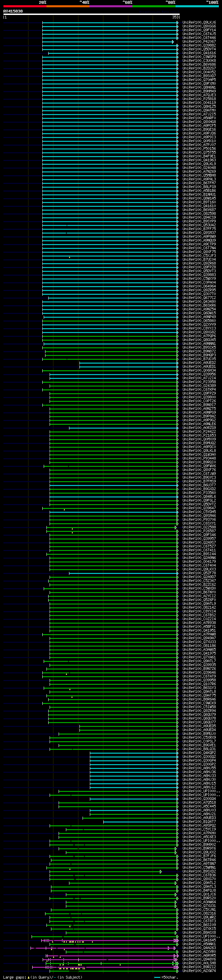Select query name AV415838
The image size is (222, 980).
[x=13, y=11]
